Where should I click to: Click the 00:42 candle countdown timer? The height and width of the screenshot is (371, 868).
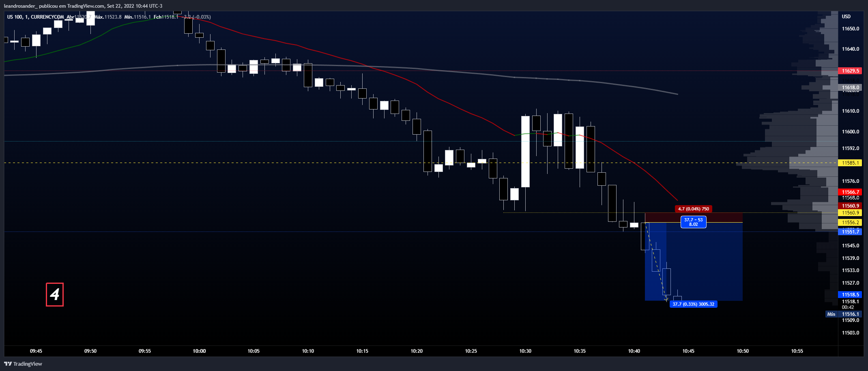tap(848, 307)
